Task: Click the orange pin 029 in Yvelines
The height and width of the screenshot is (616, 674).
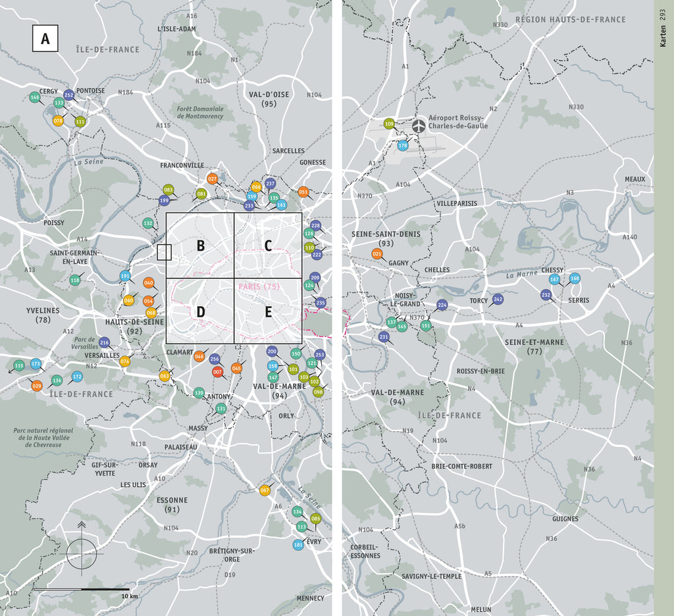Action: pos(37,386)
